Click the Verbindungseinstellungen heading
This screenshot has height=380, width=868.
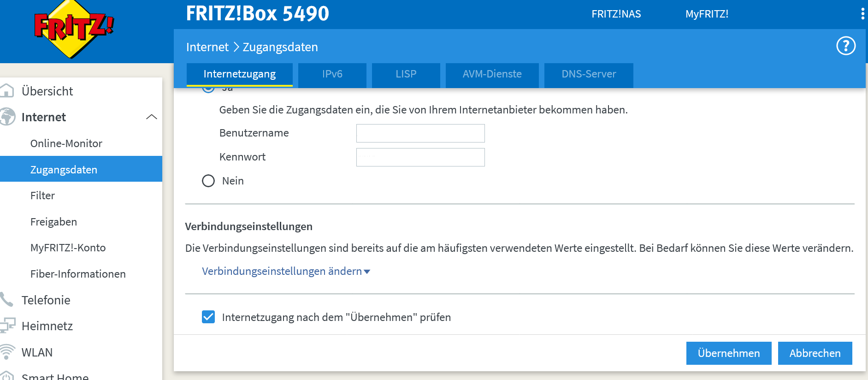click(249, 226)
